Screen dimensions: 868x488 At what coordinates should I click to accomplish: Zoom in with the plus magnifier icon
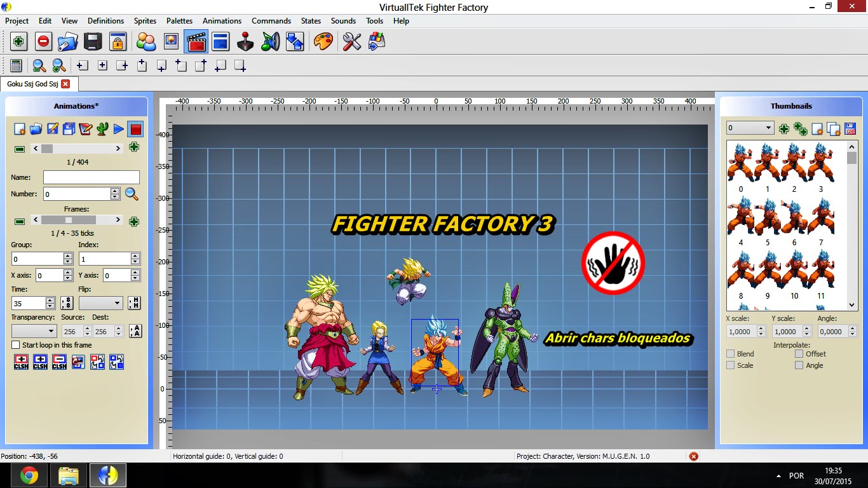[58, 65]
